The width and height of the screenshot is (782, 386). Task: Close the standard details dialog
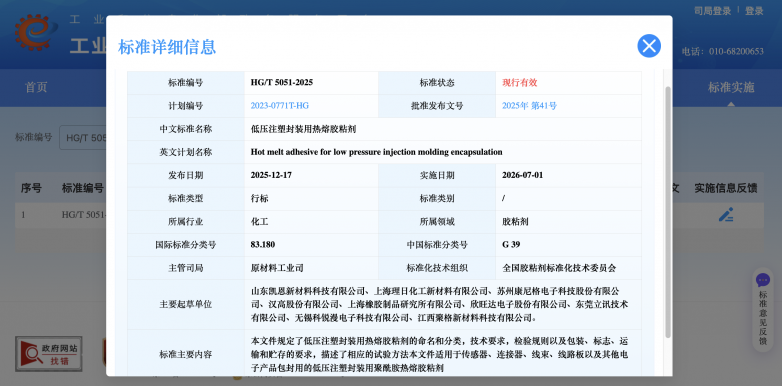pyautogui.click(x=649, y=46)
